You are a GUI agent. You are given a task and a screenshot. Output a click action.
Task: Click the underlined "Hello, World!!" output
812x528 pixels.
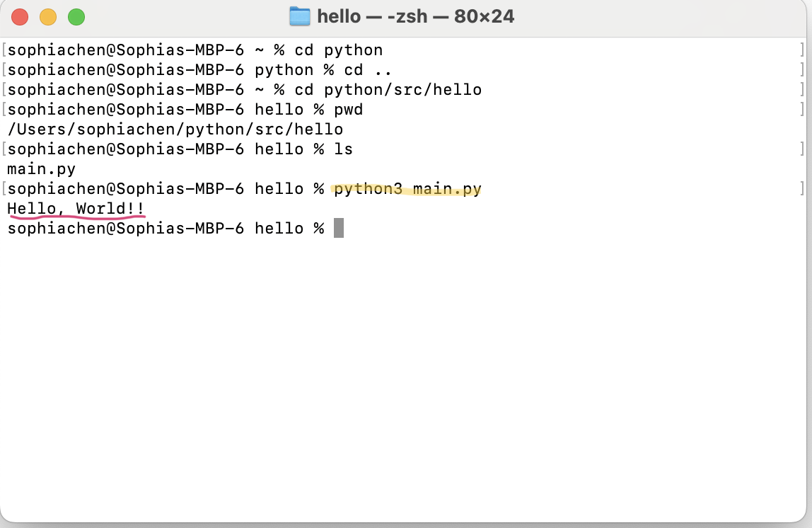coord(76,209)
